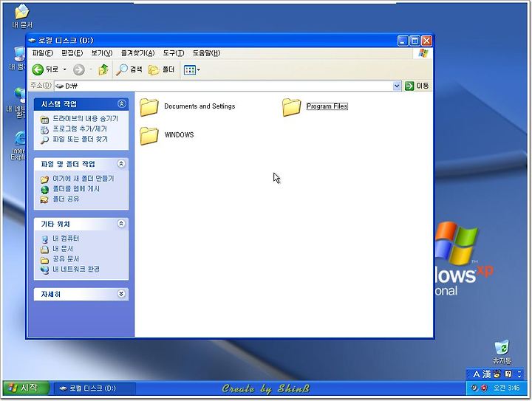The image size is (532, 401).
Task: Click the 시작 Start button
Action: 26,388
